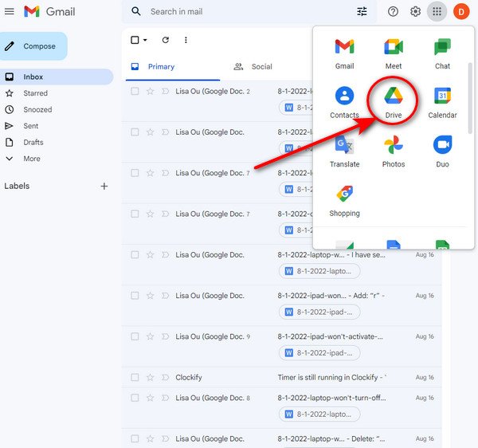Open the More options three-dot menu
Screen dimensions: 478x448
186,40
